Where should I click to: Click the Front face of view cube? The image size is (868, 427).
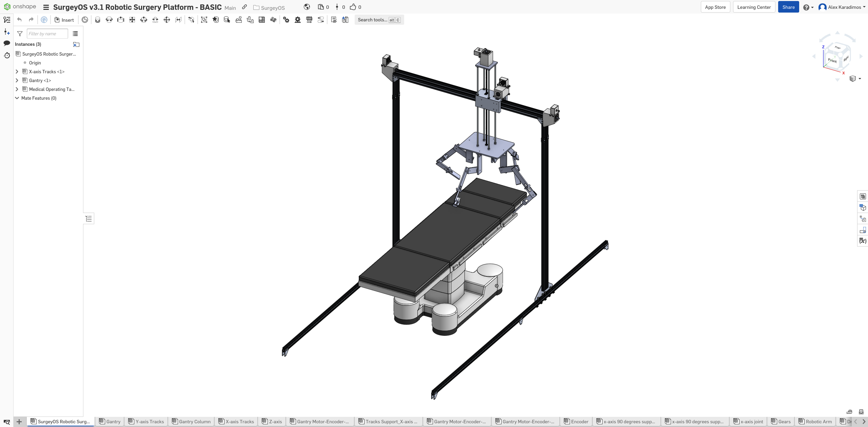click(x=832, y=60)
